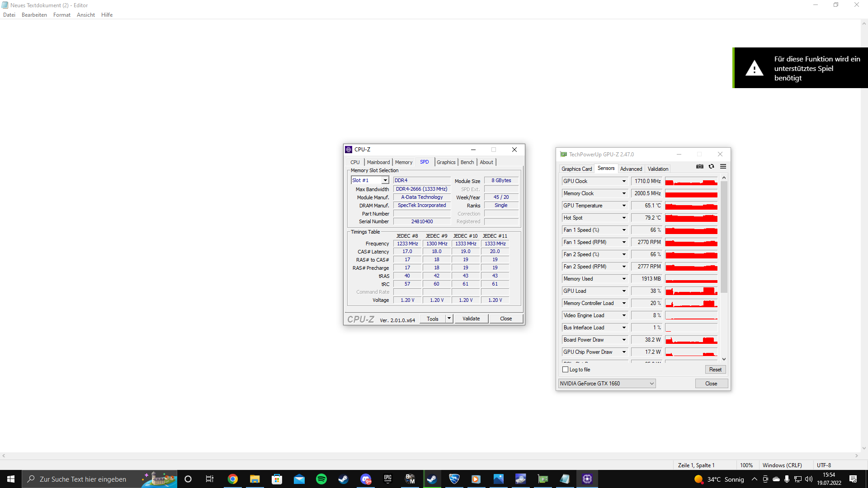
Task: Switch to the About tab in CPU-Z
Action: [x=486, y=162]
